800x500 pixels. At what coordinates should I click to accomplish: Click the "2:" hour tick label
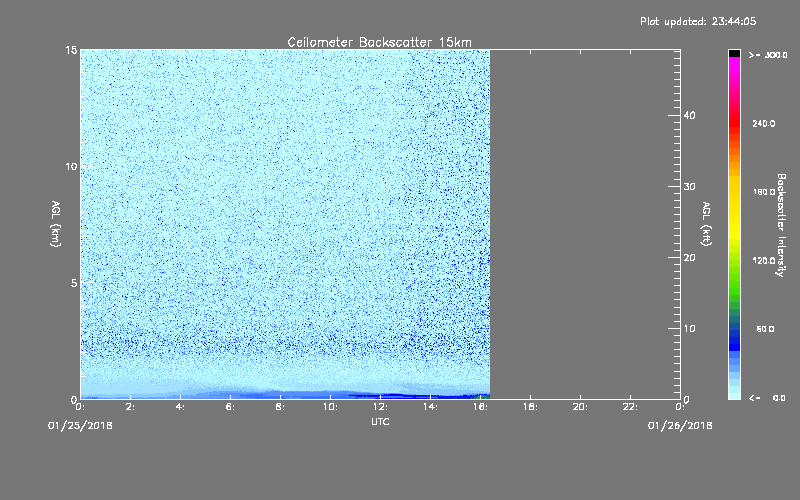130,407
